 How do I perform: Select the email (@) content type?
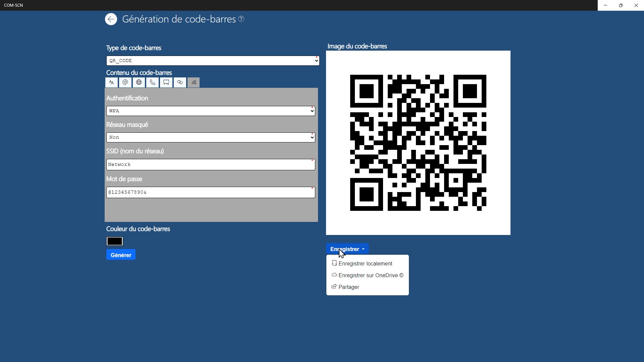[125, 82]
